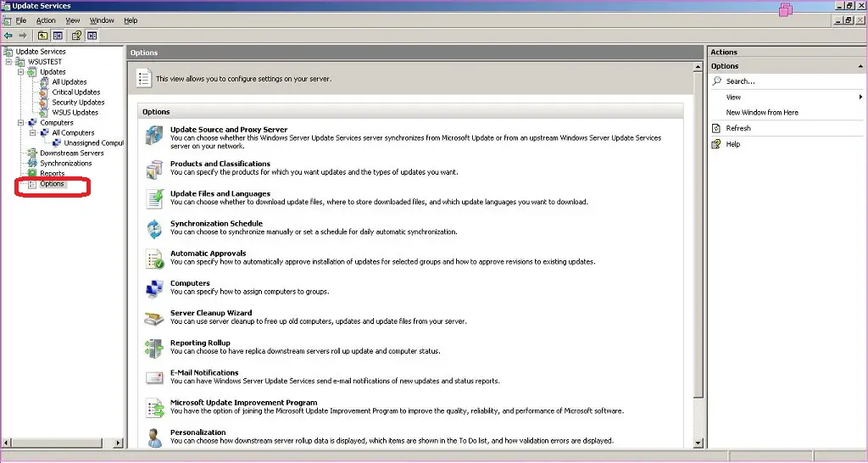Click the Update Source and Proxy Server icon
Screen dimensions: 868x463
point(154,136)
